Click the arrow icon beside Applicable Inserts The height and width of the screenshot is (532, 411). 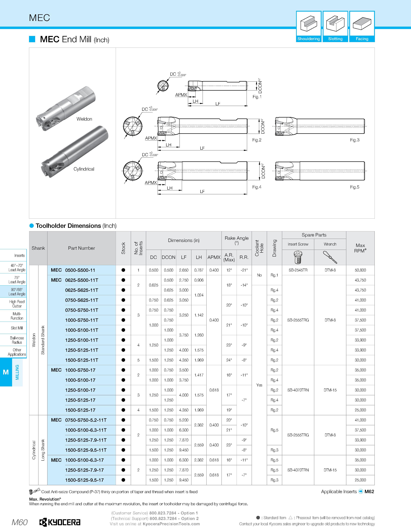[361, 491]
